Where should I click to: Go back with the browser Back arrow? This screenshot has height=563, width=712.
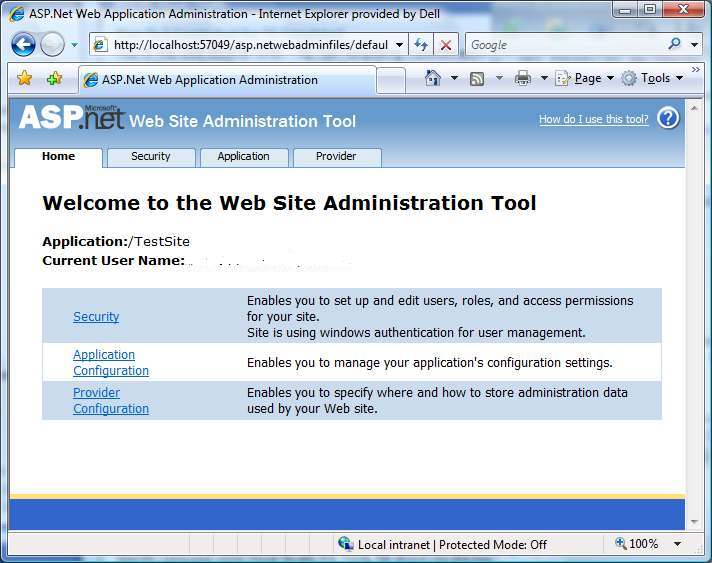[23, 44]
